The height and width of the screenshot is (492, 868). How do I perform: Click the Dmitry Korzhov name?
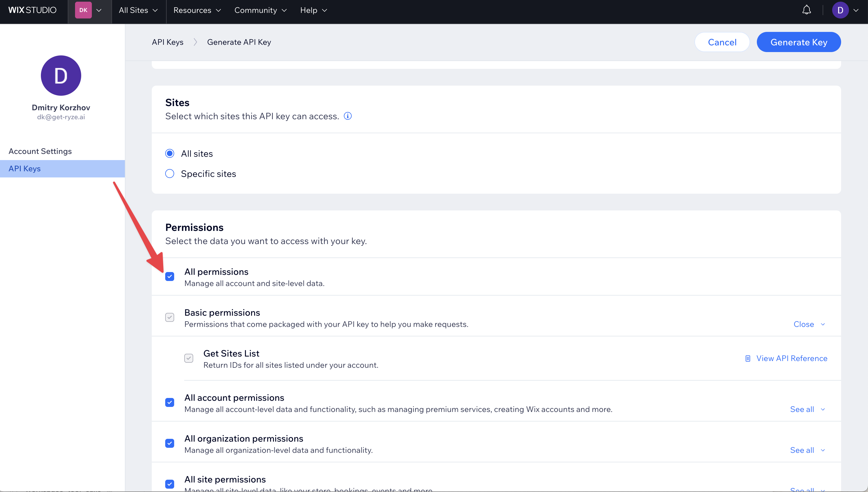click(x=61, y=107)
